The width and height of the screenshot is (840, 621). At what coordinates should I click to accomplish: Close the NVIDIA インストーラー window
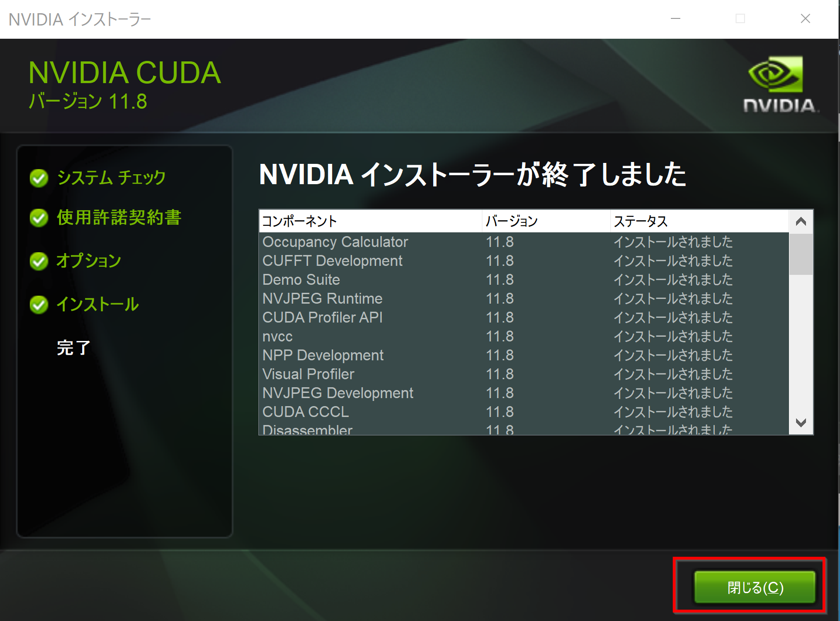tap(806, 19)
